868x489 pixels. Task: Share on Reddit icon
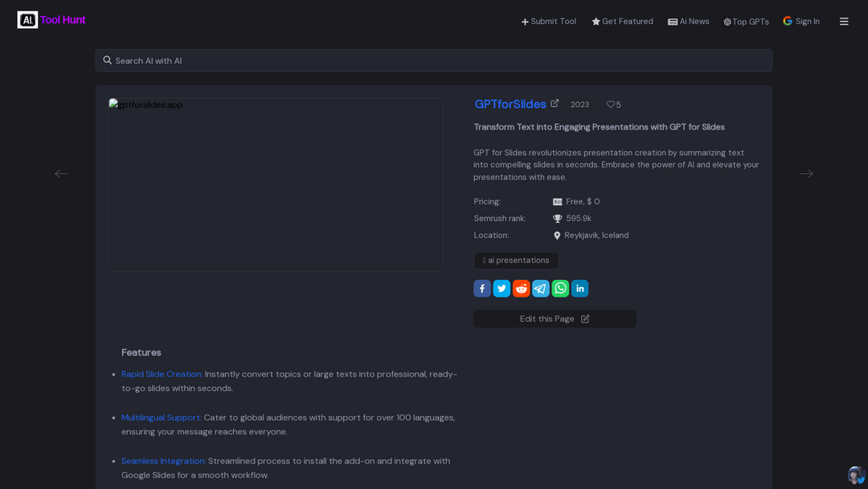521,289
